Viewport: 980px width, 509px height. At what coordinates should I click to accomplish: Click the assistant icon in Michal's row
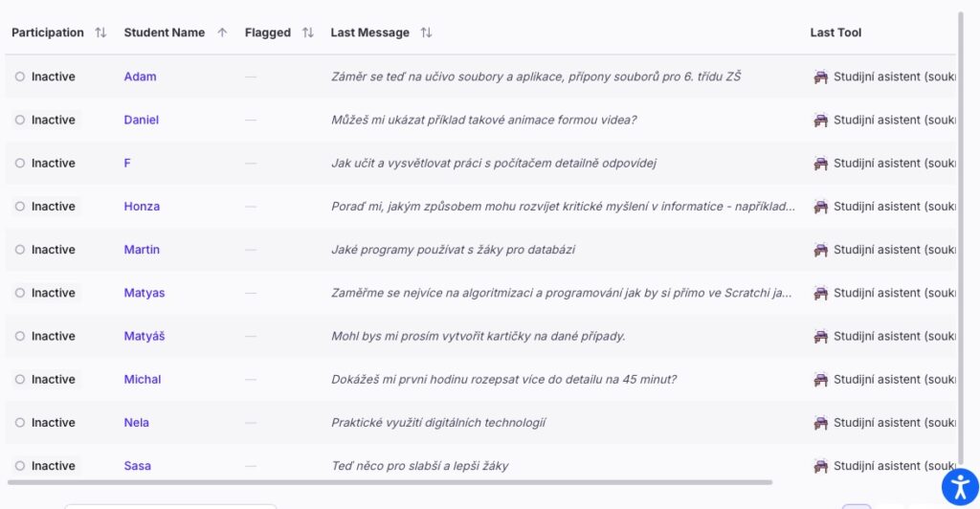tap(820, 380)
